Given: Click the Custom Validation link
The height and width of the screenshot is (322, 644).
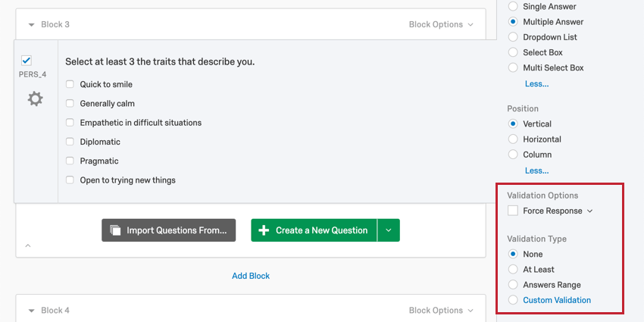Looking at the screenshot, I should (557, 300).
